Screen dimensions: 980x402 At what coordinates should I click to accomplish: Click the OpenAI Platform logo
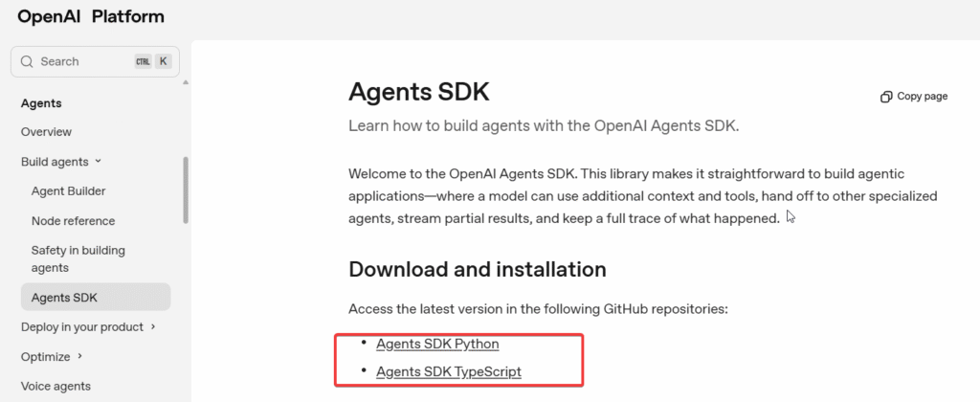[91, 16]
